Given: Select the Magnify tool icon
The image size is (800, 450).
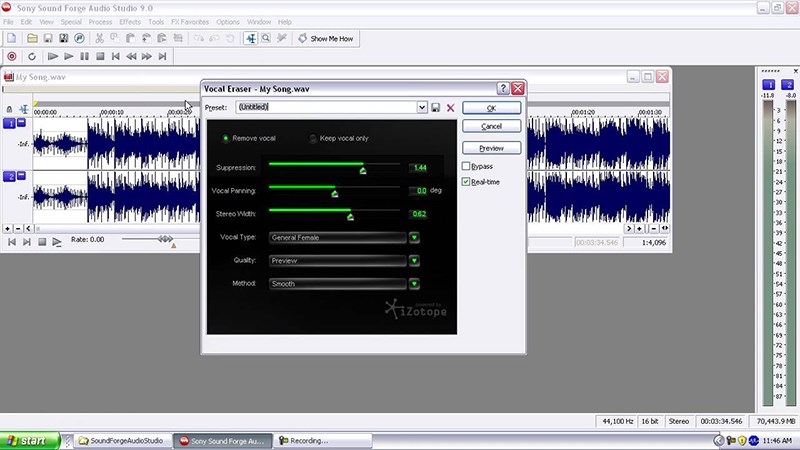Looking at the screenshot, I should (266, 38).
